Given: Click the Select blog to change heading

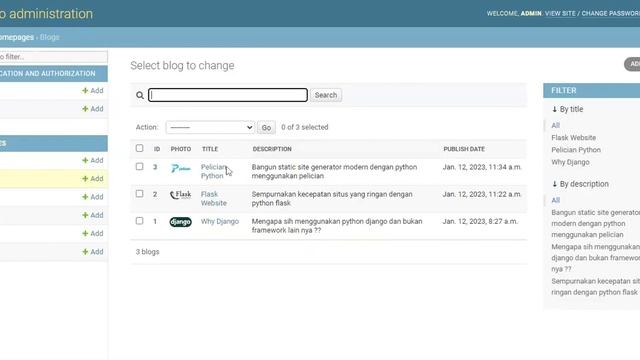Looking at the screenshot, I should pos(182,66).
